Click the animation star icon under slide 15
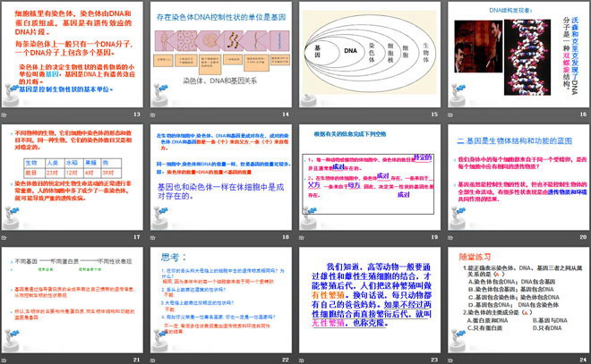The image size is (591, 364). 303,116
